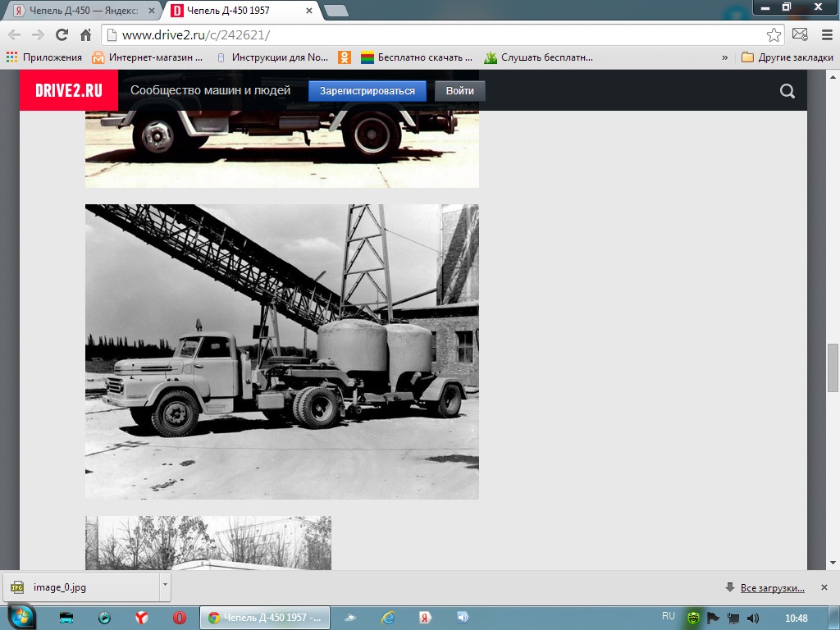The height and width of the screenshot is (630, 840).
Task: Bookmark this page with the star icon
Action: pyautogui.click(x=774, y=35)
